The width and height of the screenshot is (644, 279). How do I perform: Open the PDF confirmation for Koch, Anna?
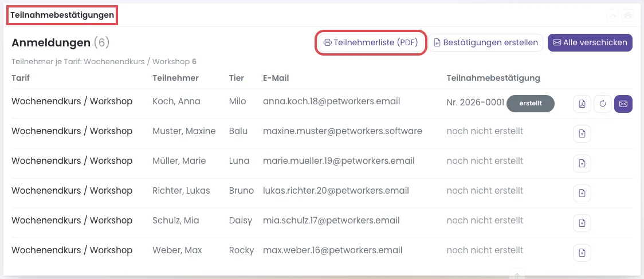click(x=582, y=104)
